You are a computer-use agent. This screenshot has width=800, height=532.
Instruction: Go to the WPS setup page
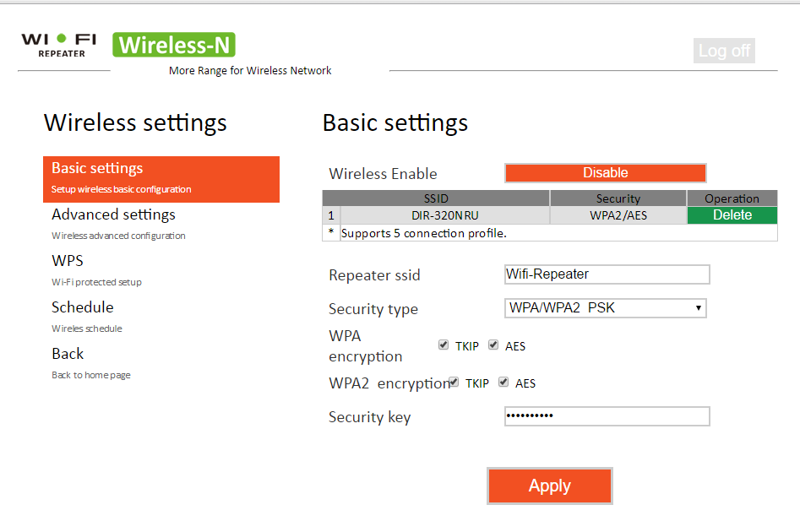pyautogui.click(x=68, y=261)
